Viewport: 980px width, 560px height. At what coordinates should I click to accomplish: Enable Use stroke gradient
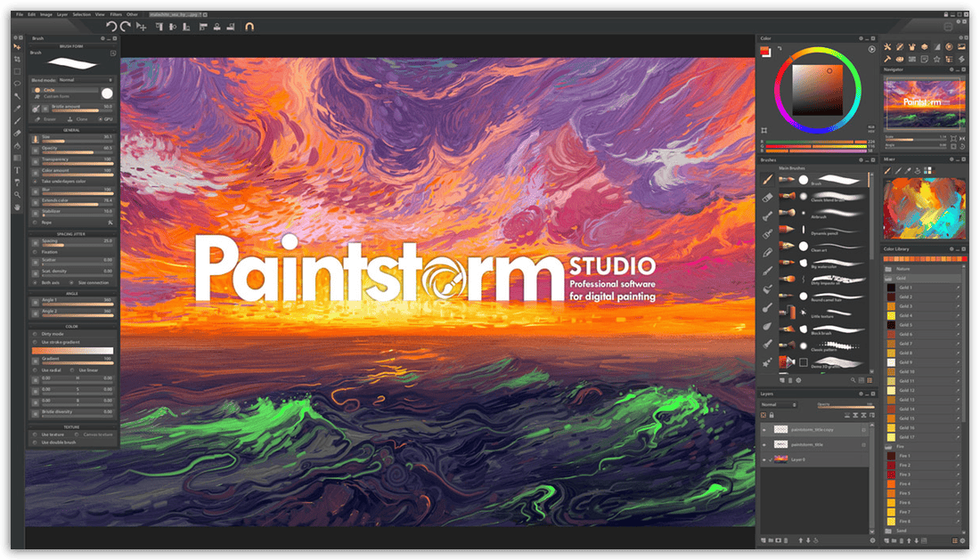(x=56, y=342)
